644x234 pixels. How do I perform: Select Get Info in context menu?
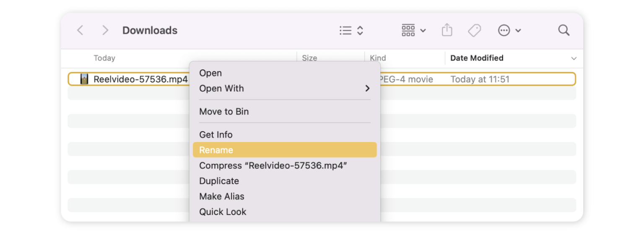pos(216,135)
